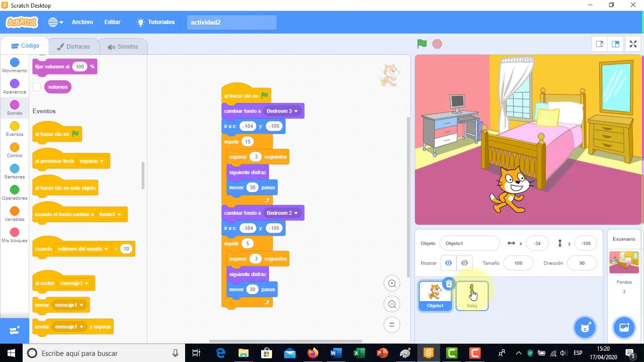Select the Eventos block category
Viewport: 644px width, 362px height.
coord(15,129)
